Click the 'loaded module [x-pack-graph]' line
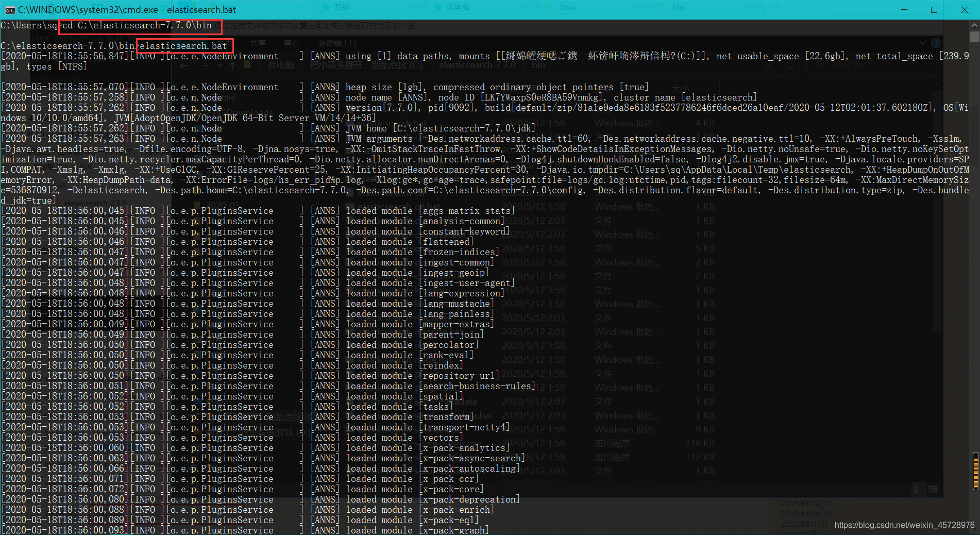The width and height of the screenshot is (980, 535). [417, 530]
